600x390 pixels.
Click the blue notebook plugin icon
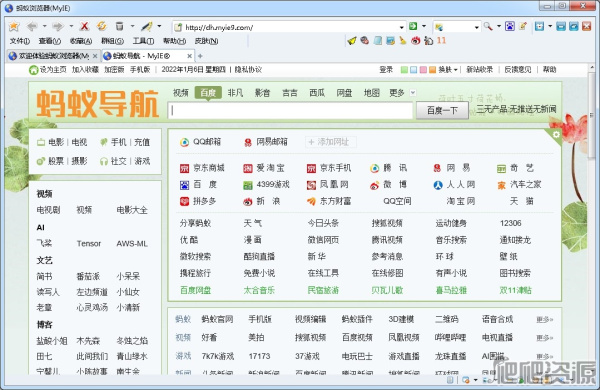(x=378, y=41)
